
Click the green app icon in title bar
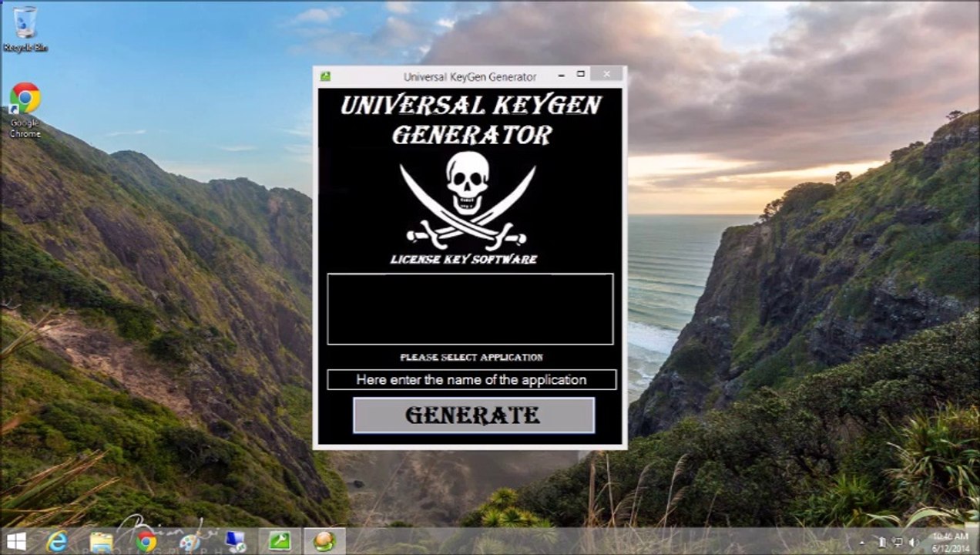326,76
